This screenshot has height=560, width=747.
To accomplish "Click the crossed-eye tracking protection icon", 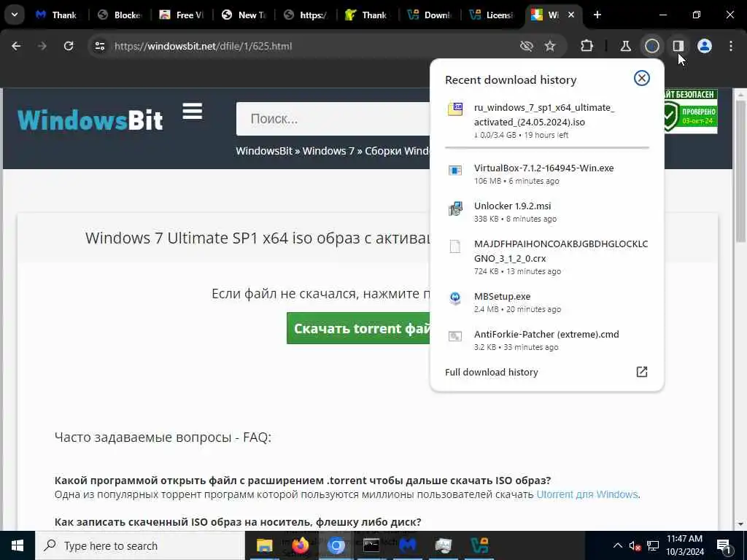I will click(x=527, y=46).
